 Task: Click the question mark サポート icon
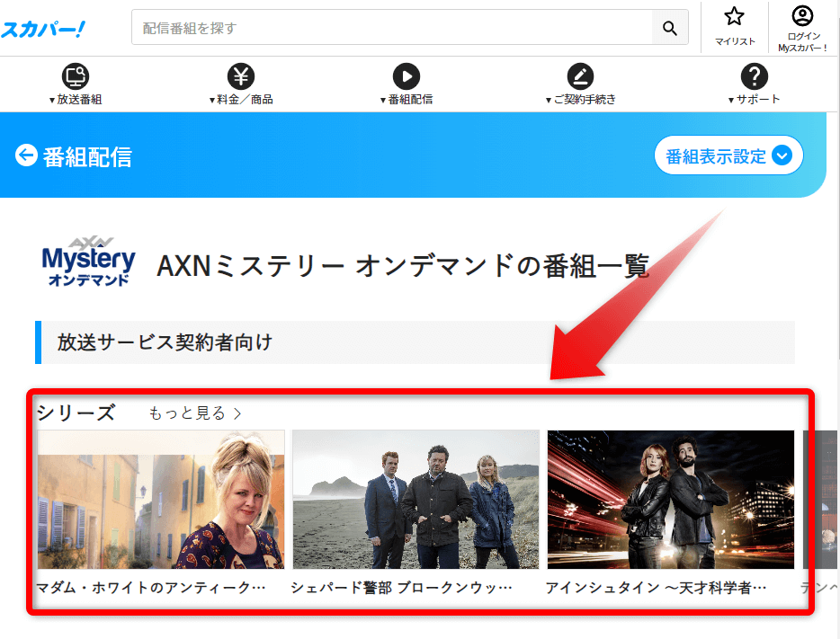755,76
